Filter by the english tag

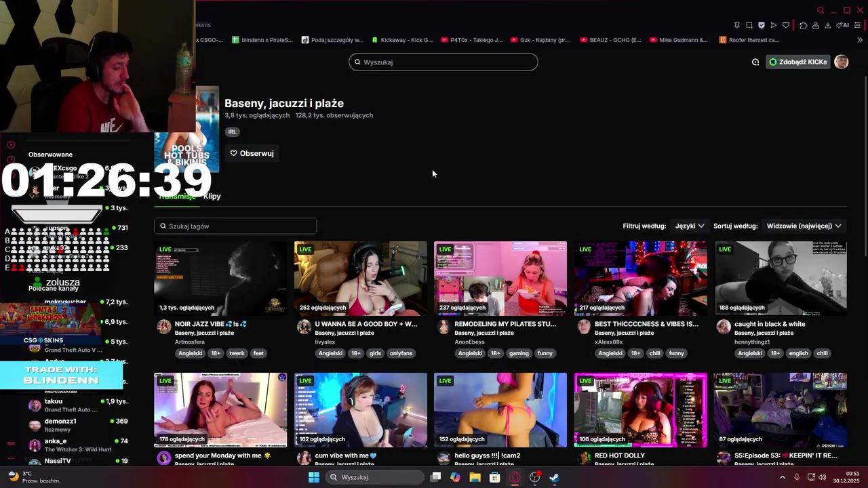coord(798,353)
